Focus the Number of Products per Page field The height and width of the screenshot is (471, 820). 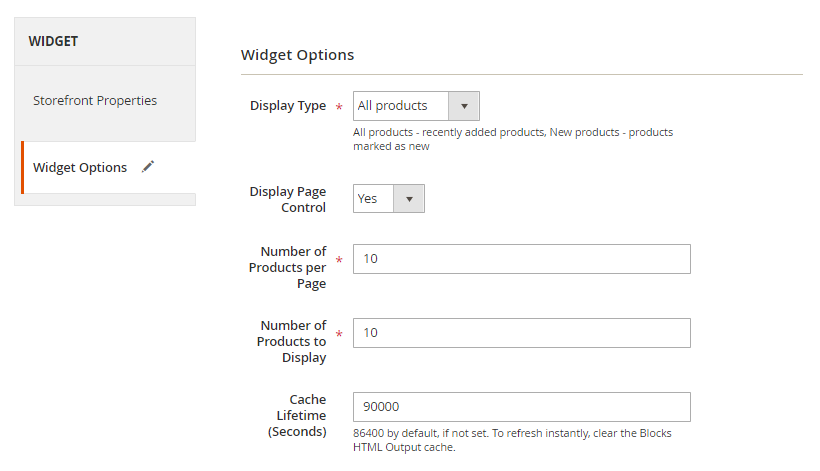[x=521, y=259]
